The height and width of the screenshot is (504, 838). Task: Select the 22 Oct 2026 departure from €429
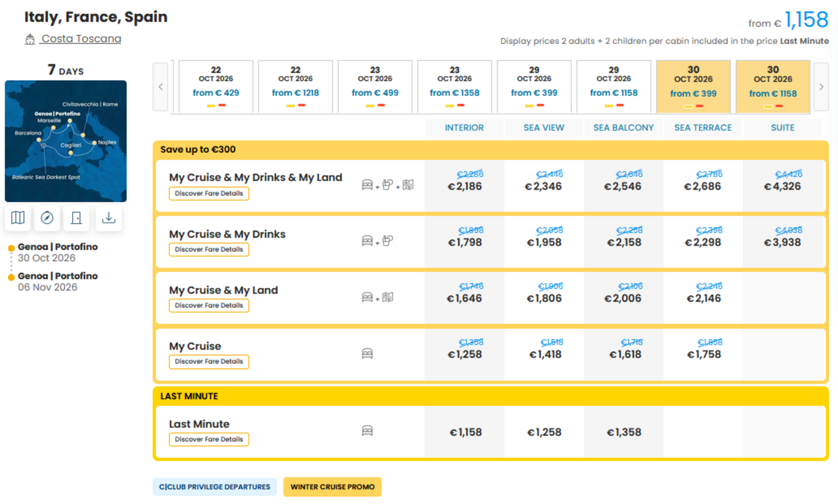click(x=216, y=87)
